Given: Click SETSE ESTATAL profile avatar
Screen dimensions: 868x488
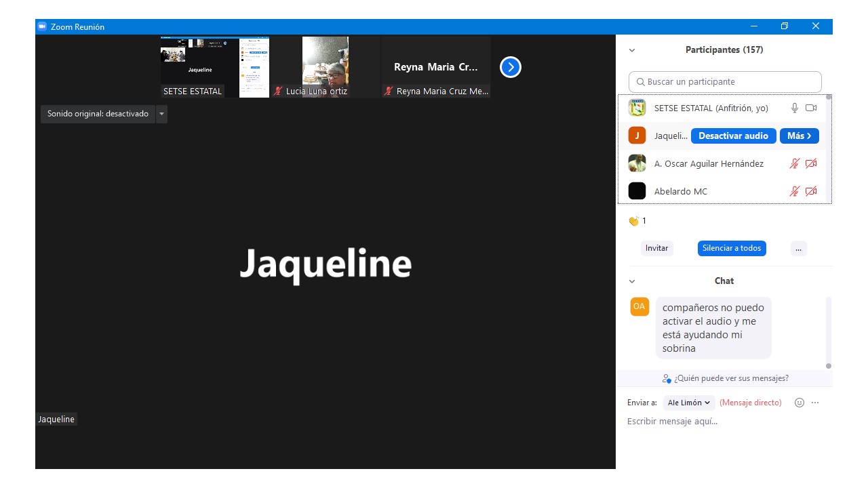Looking at the screenshot, I should (x=637, y=108).
